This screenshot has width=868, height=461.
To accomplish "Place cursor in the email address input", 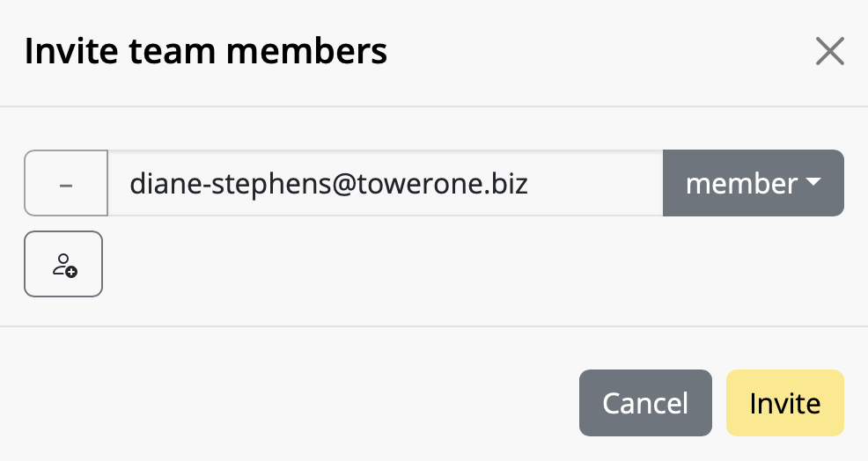I will [x=385, y=183].
